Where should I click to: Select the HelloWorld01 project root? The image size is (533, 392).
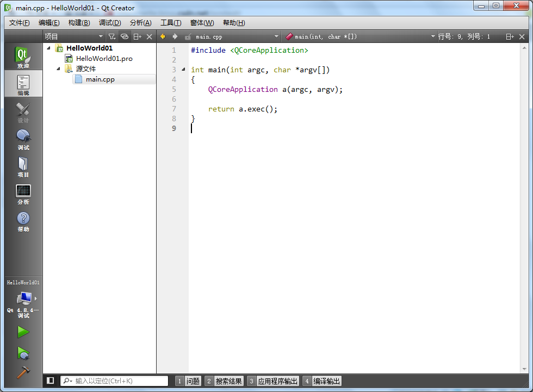click(89, 48)
